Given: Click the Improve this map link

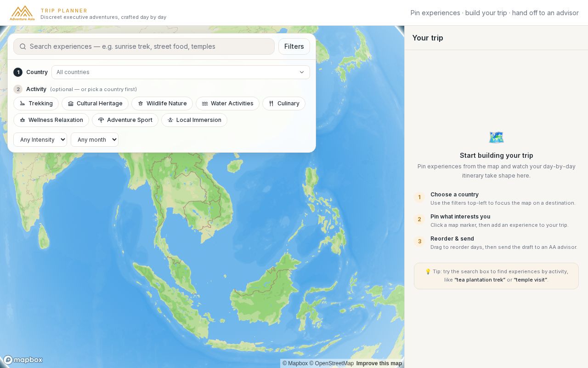Looking at the screenshot, I should [x=379, y=363].
